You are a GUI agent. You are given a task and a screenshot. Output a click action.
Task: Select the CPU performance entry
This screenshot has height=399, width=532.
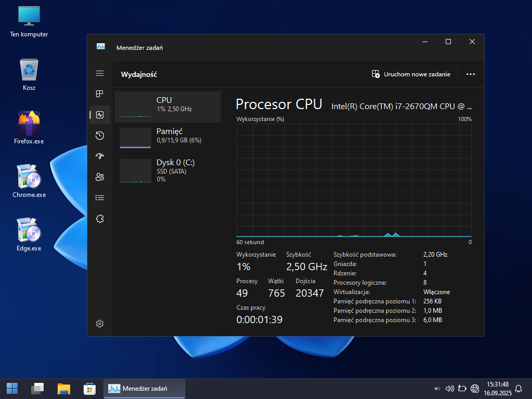(168, 107)
